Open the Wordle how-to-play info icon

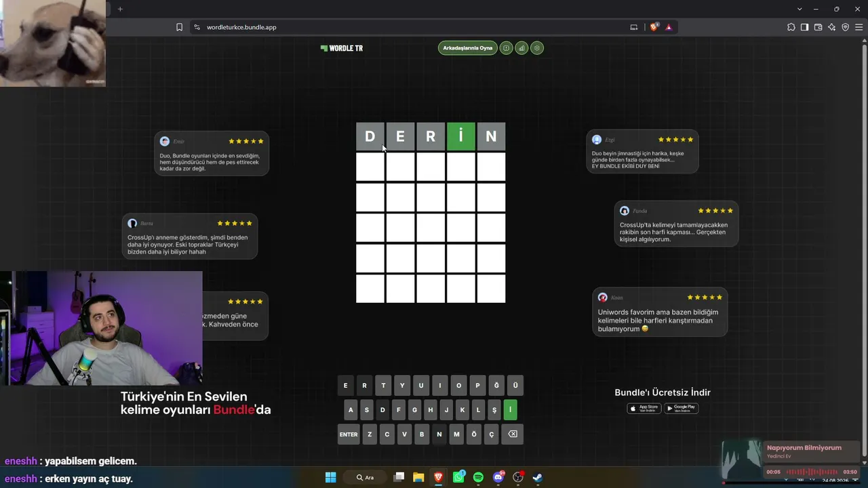pyautogui.click(x=506, y=48)
